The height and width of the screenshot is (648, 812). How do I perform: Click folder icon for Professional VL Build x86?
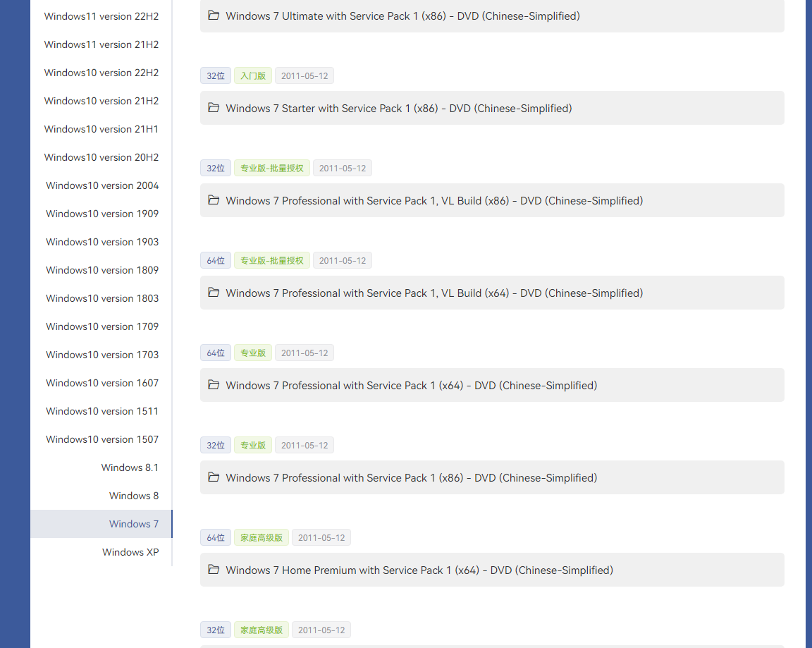click(214, 200)
